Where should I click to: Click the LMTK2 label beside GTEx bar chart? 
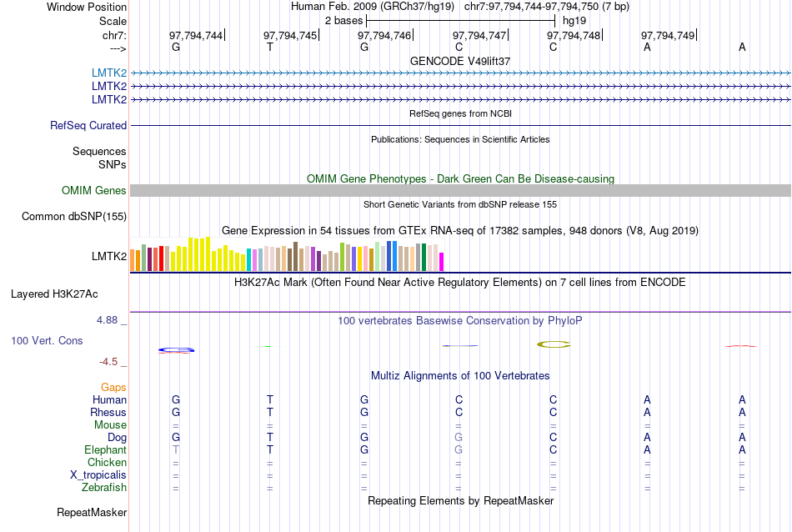[x=109, y=256]
